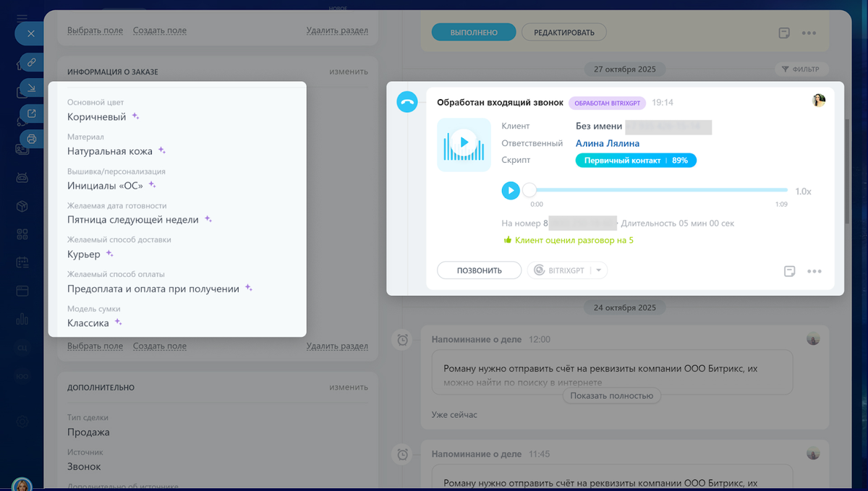Open the Алина Лялина profile link
Viewport: 868px width, 491px height.
[608, 143]
